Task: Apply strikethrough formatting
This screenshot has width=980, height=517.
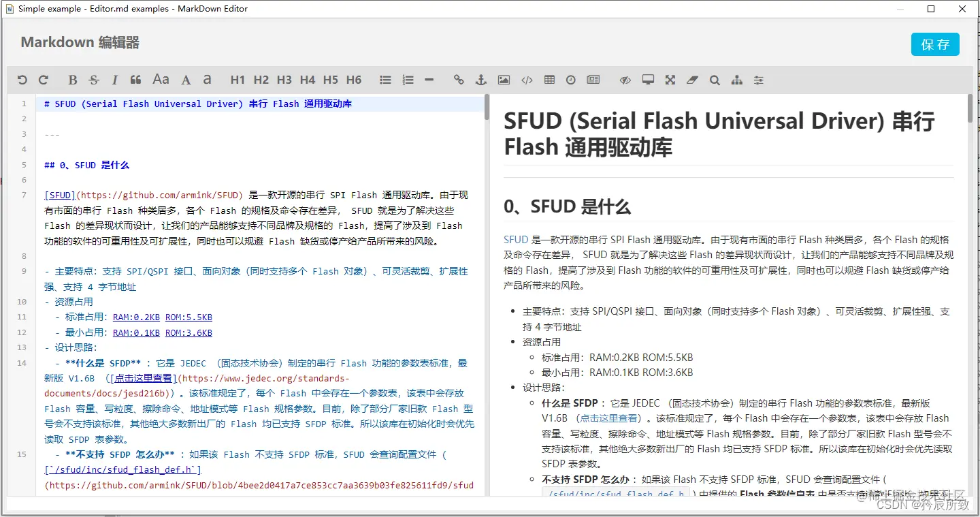Action: [94, 80]
